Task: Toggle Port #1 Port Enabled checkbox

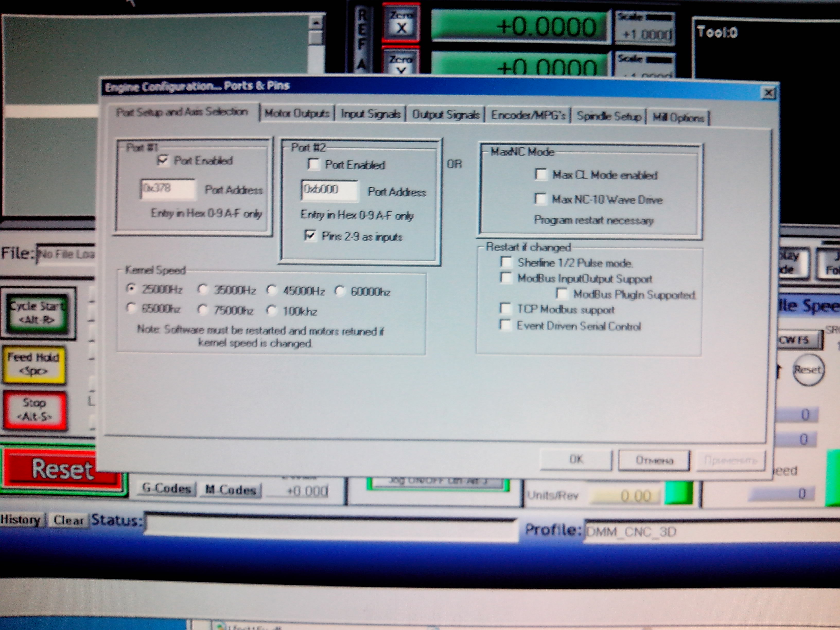Action: [x=163, y=160]
